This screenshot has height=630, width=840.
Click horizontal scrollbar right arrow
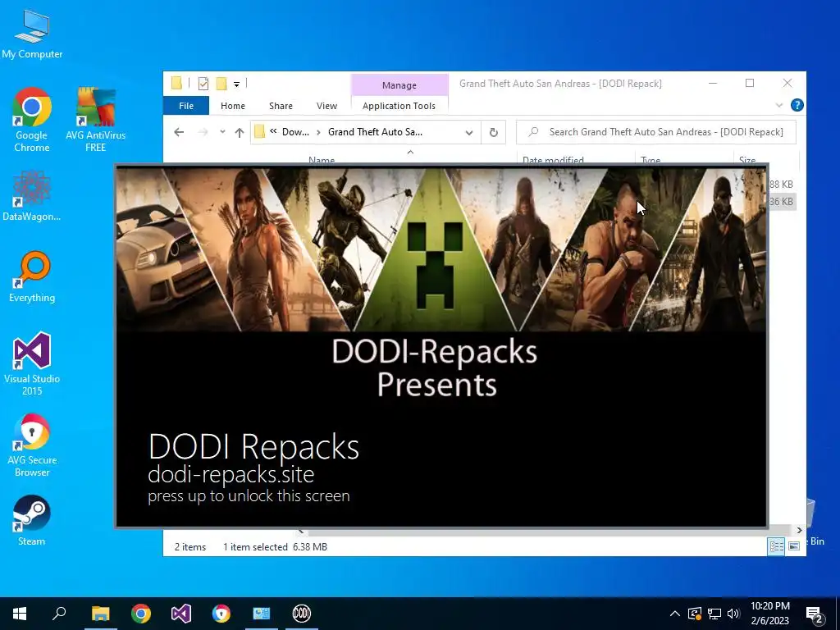tap(799, 531)
